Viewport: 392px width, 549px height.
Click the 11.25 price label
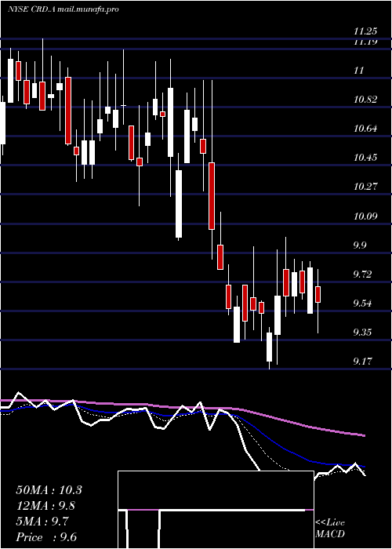pyautogui.click(x=365, y=31)
